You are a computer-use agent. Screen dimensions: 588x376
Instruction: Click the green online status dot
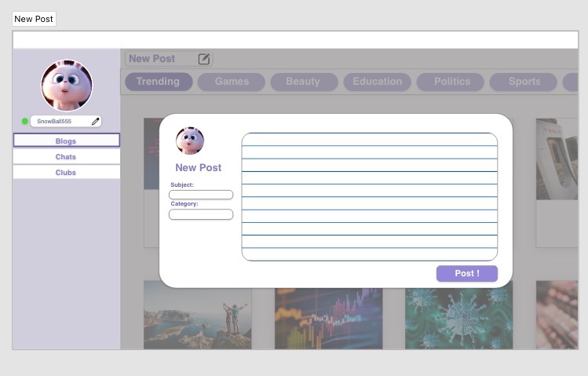tap(25, 121)
